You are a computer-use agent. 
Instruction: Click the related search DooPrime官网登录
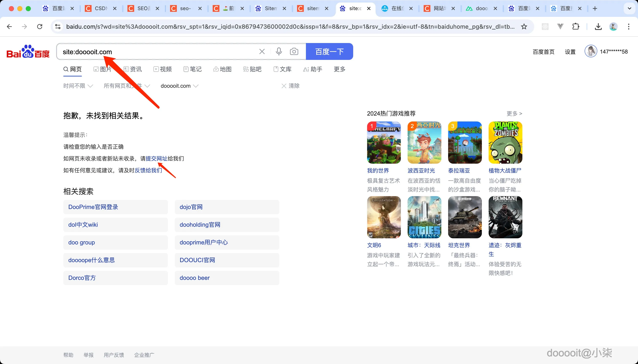coord(93,207)
